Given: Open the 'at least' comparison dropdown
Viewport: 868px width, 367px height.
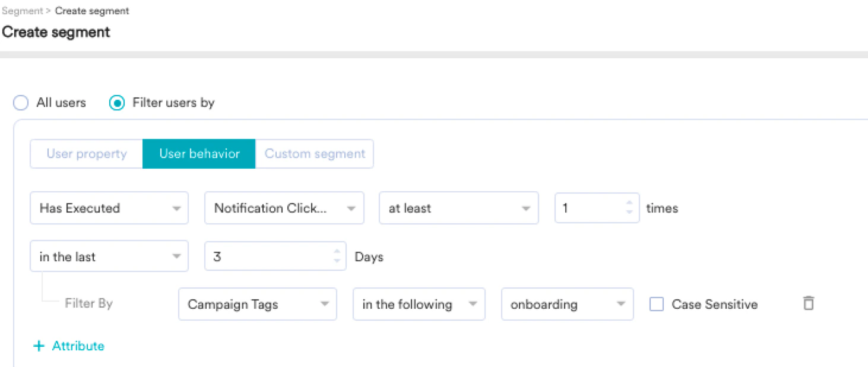Looking at the screenshot, I should [x=458, y=208].
